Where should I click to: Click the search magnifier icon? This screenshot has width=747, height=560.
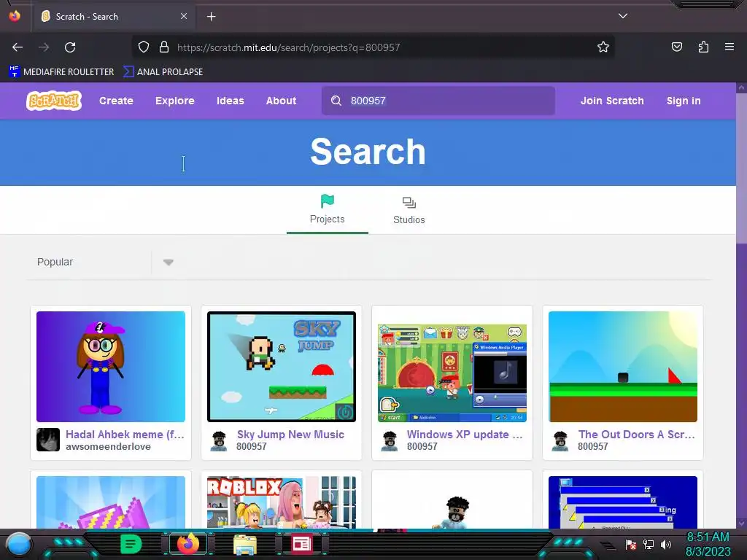(x=336, y=101)
